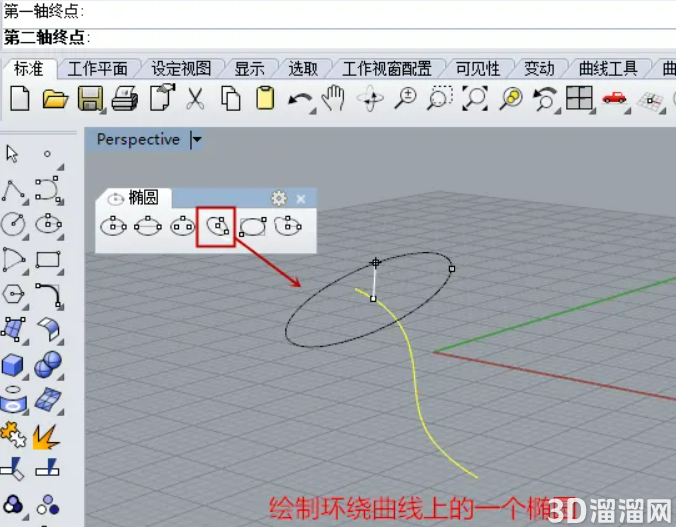This screenshot has width=676, height=527.
Task: Open the 工作平面 tab
Action: (97, 69)
